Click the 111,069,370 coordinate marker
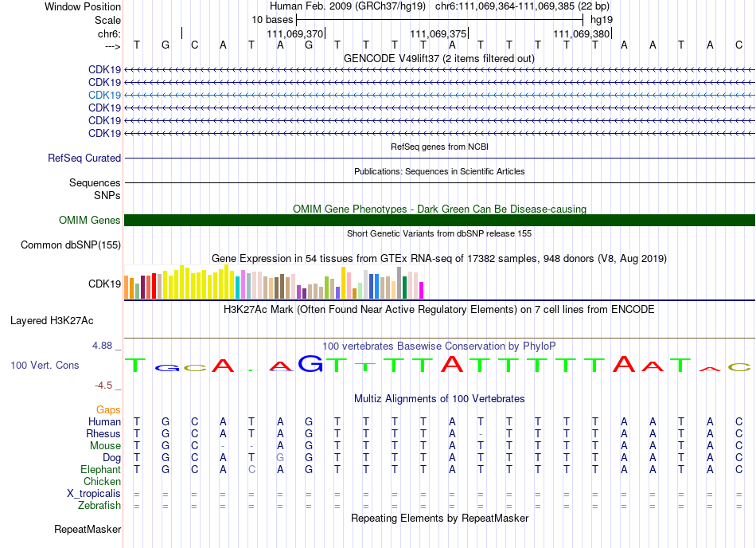 tap(295, 33)
